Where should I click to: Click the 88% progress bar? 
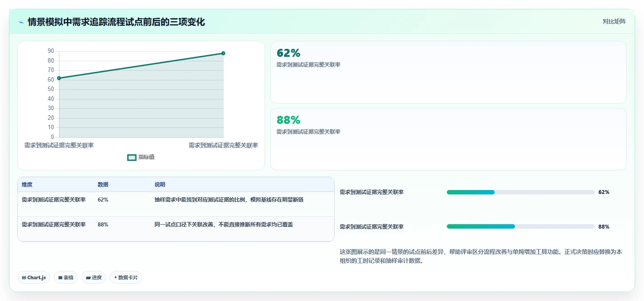pyautogui.click(x=521, y=226)
